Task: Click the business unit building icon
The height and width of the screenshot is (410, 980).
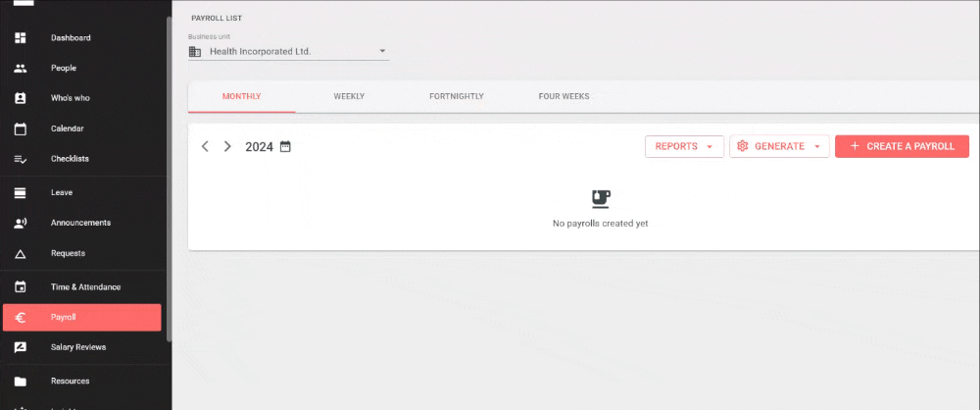Action: click(195, 52)
